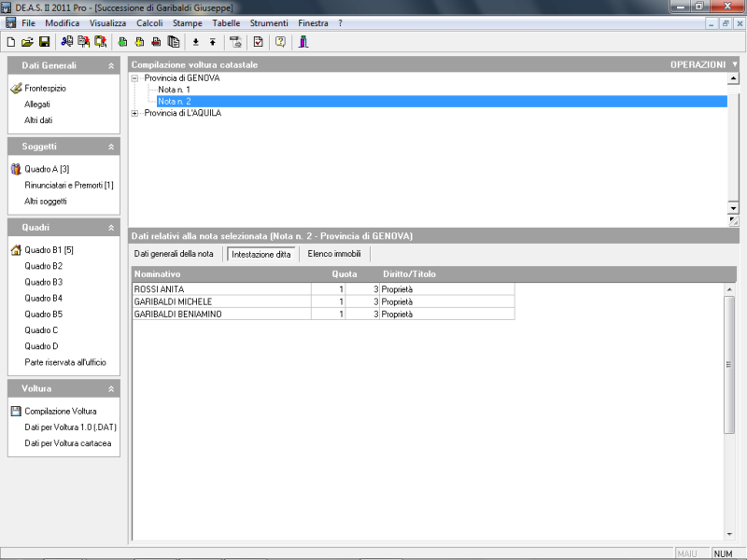Switch to Dati generali della nota tab
Screen dimensions: 747x560
tap(174, 254)
